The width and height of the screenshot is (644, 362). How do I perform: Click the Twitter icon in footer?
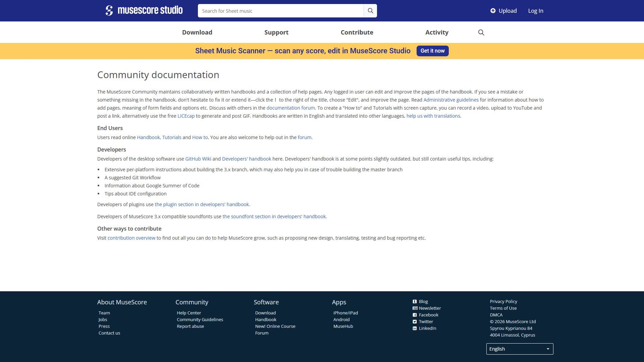click(x=415, y=322)
